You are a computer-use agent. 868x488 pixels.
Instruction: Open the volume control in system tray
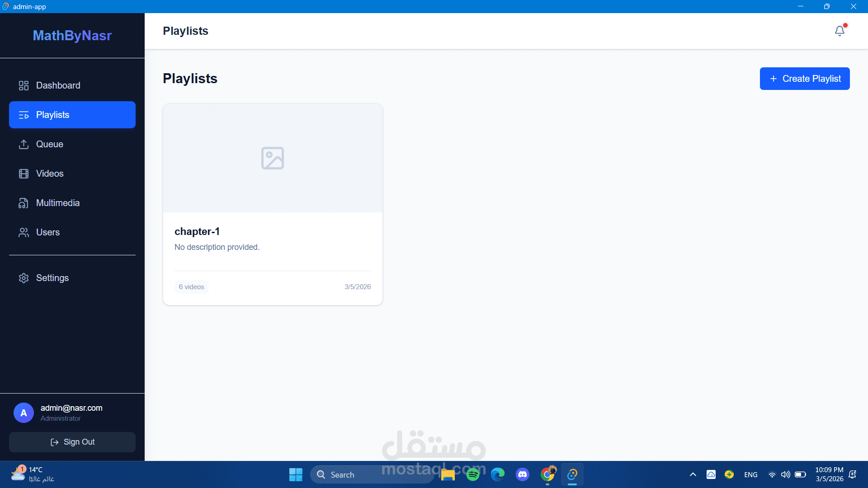pyautogui.click(x=786, y=474)
